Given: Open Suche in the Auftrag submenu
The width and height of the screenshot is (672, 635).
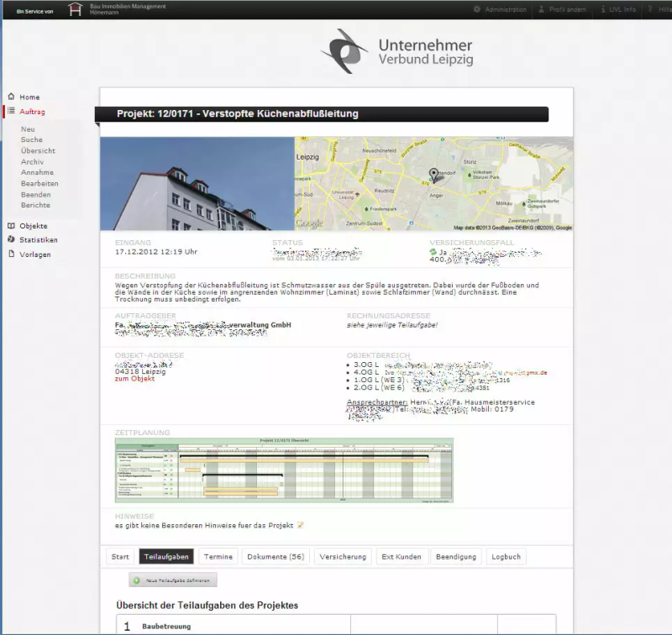Looking at the screenshot, I should pos(32,139).
